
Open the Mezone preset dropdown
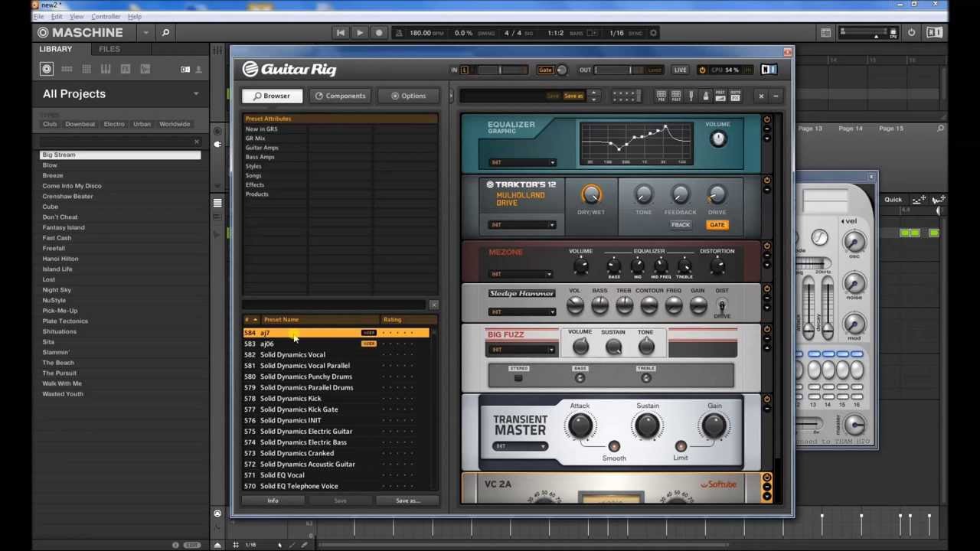click(521, 274)
